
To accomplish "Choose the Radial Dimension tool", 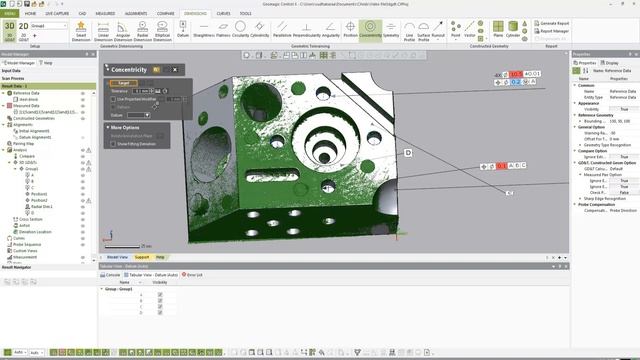I will click(142, 31).
